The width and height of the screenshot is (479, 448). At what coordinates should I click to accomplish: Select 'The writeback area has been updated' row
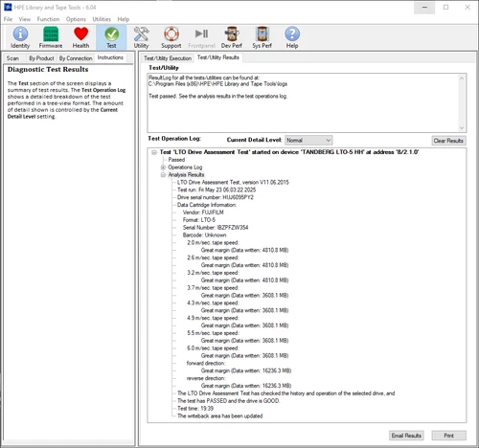click(220, 416)
